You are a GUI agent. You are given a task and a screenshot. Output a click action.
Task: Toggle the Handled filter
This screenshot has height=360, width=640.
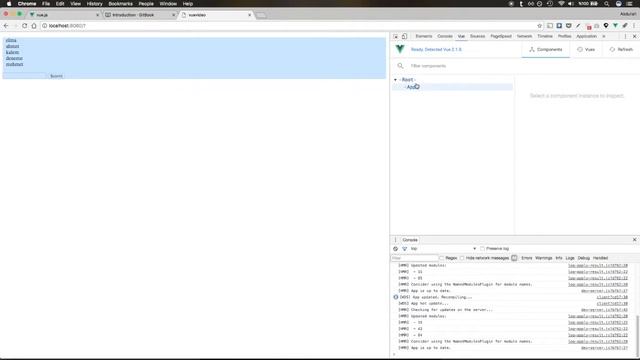pyautogui.click(x=600, y=258)
